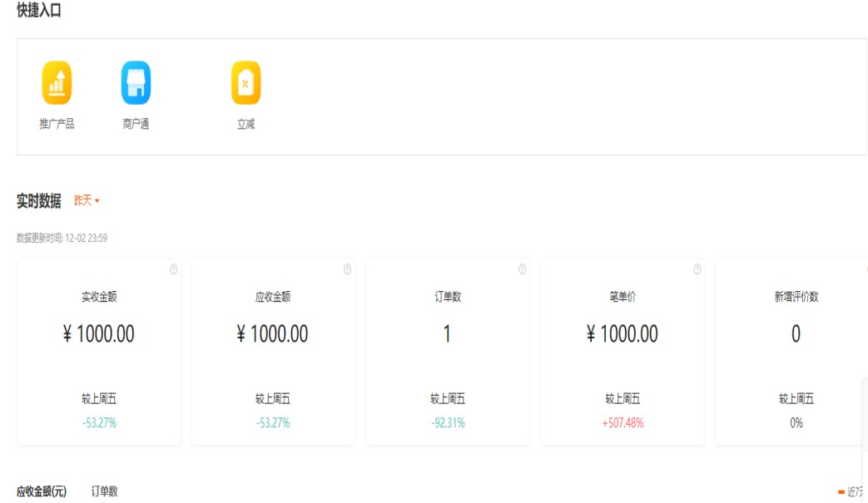Switch to the 订单数 chart tab
This screenshot has width=868, height=503.
click(x=104, y=491)
